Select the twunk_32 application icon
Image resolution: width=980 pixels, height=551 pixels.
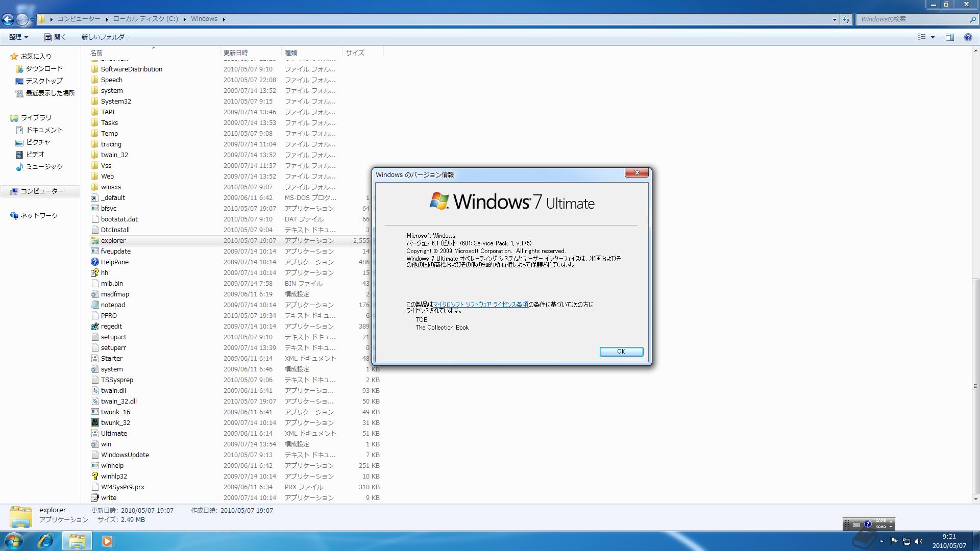pos(94,423)
